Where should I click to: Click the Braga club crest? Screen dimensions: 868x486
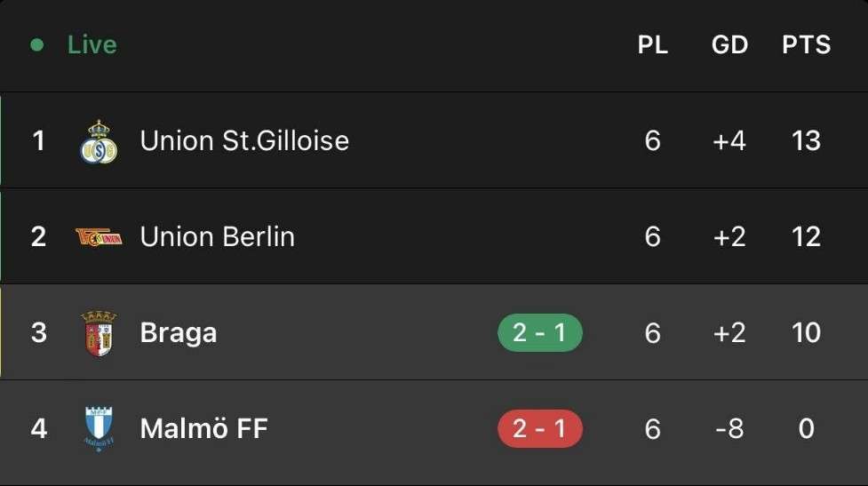[99, 333]
